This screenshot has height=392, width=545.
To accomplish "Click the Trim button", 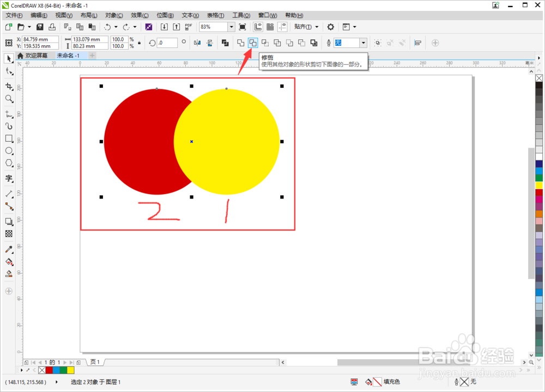I will 253,43.
